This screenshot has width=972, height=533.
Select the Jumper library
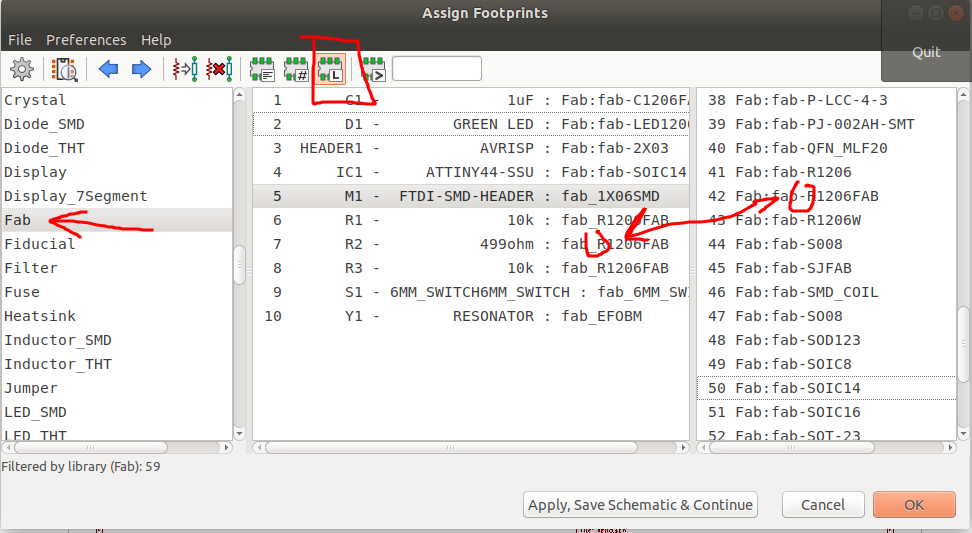click(117, 388)
